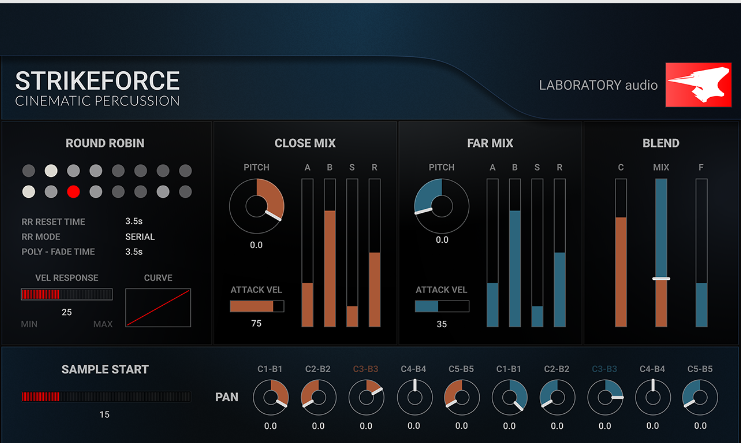Toggle the first dot in bottom round robin row
This screenshot has width=741, height=443.
pos(29,191)
